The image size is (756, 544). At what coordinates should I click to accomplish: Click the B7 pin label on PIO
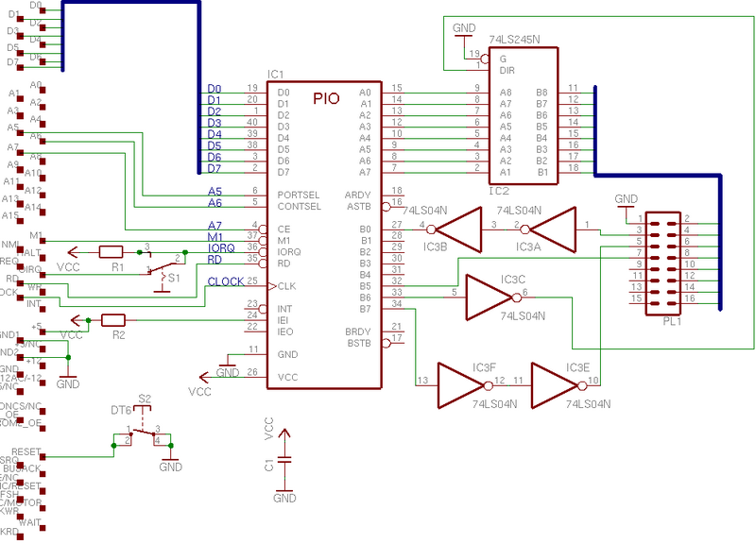pyautogui.click(x=365, y=309)
